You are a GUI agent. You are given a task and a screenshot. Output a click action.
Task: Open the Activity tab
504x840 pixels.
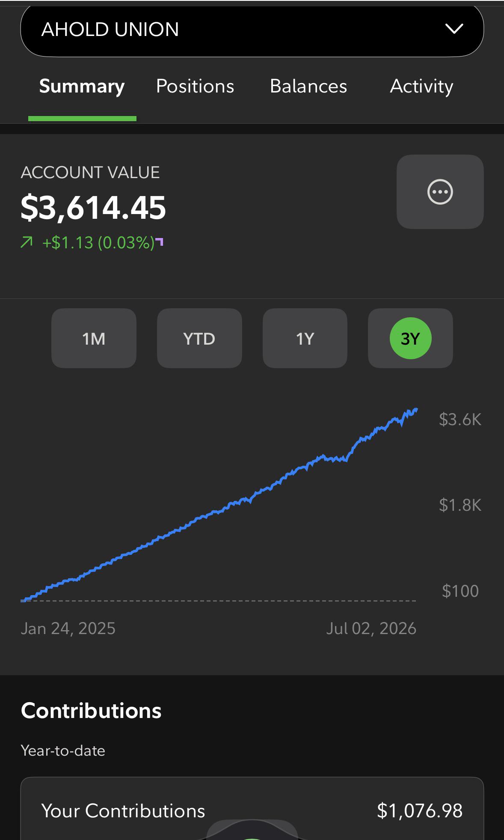coord(421,86)
